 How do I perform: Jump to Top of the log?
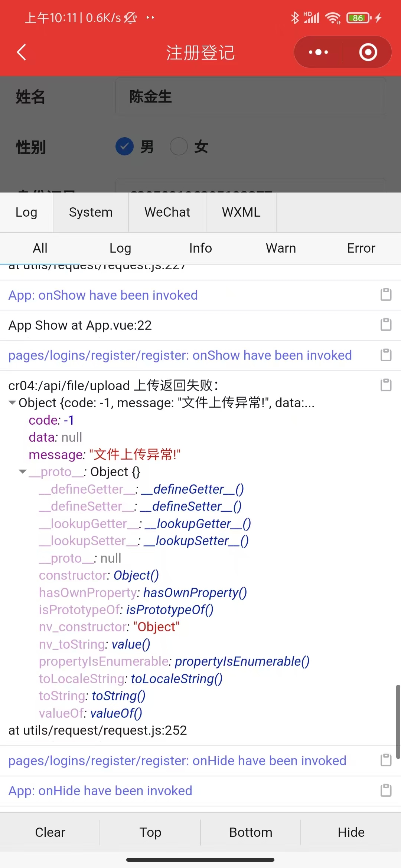tap(150, 832)
